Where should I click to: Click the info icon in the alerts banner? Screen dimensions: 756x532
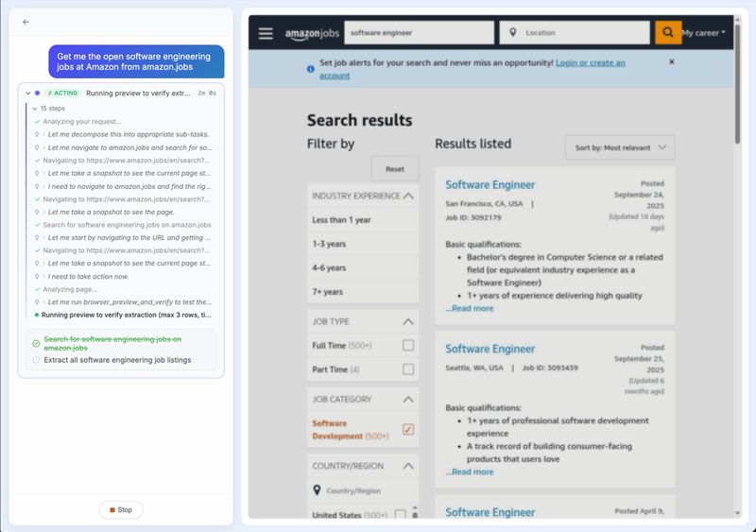[x=311, y=69]
